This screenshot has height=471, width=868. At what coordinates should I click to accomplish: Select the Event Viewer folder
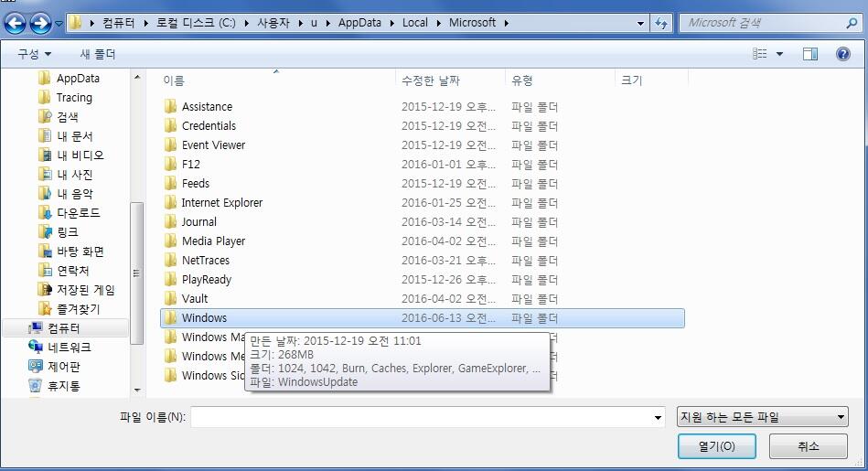pyautogui.click(x=213, y=145)
